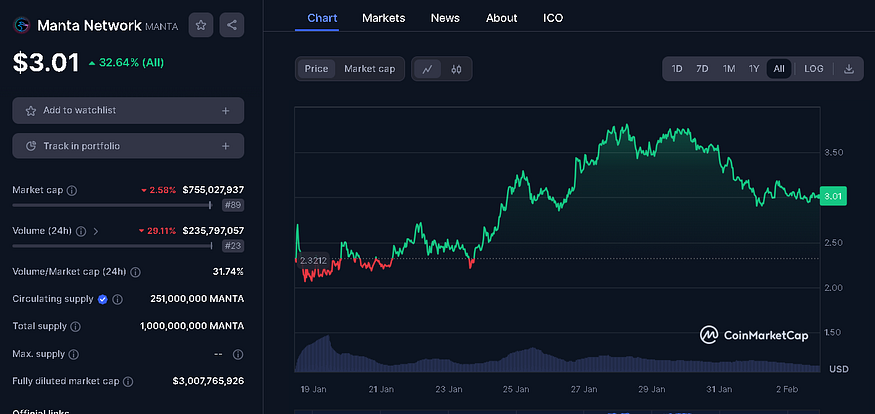
Task: Switch to the line chart icon
Action: coord(427,69)
